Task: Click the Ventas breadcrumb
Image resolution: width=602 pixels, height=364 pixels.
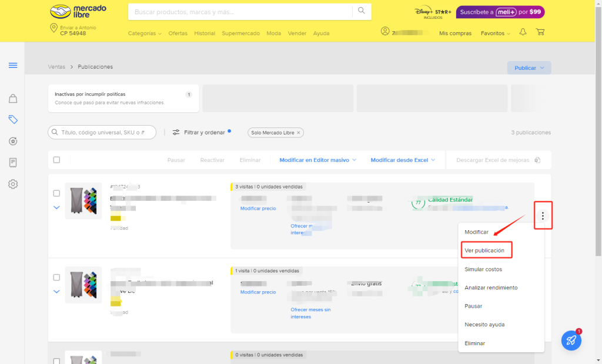Action: click(56, 67)
